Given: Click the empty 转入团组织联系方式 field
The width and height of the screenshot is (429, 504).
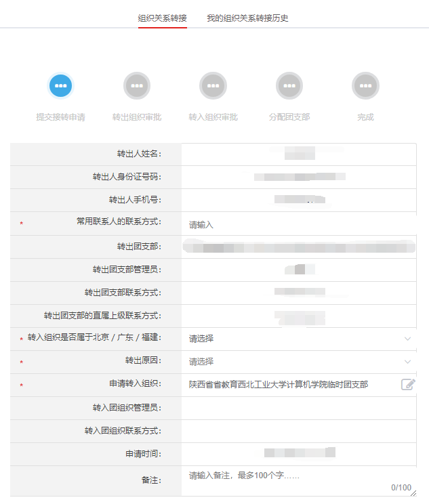Looking at the screenshot, I should tap(298, 431).
